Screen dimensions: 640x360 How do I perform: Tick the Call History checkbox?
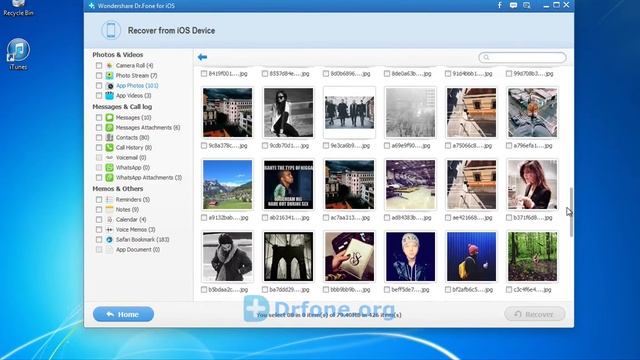99,147
